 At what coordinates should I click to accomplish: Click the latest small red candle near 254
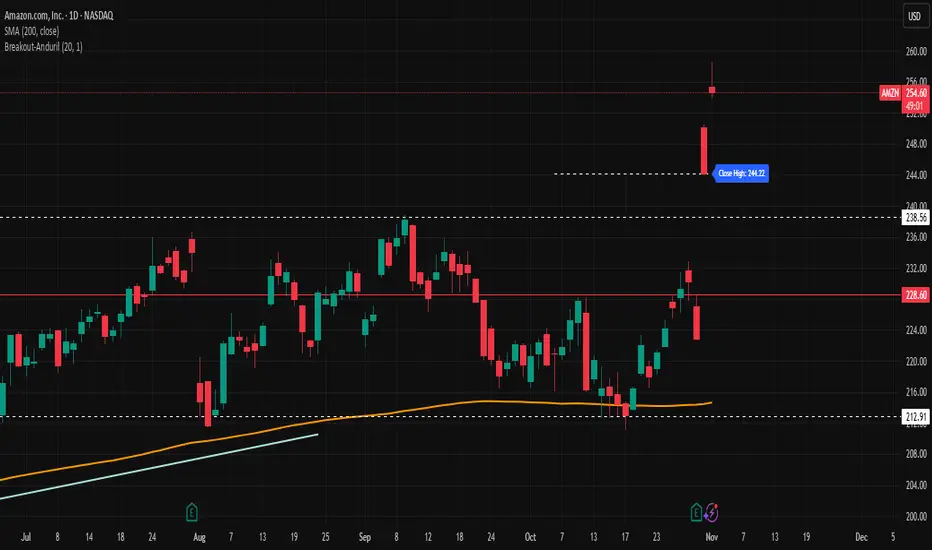[711, 90]
